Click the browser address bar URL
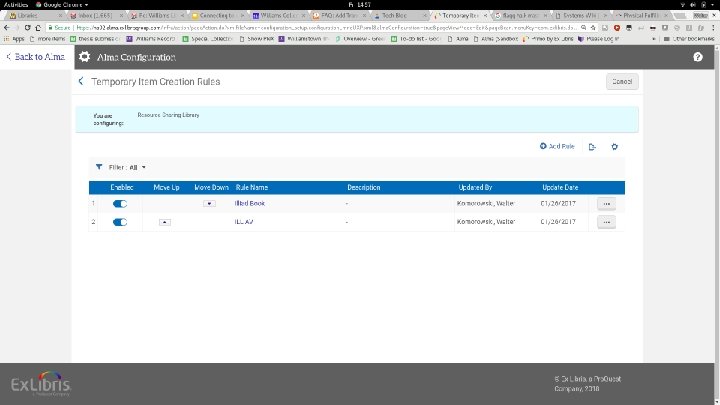720x405 pixels. [326, 28]
